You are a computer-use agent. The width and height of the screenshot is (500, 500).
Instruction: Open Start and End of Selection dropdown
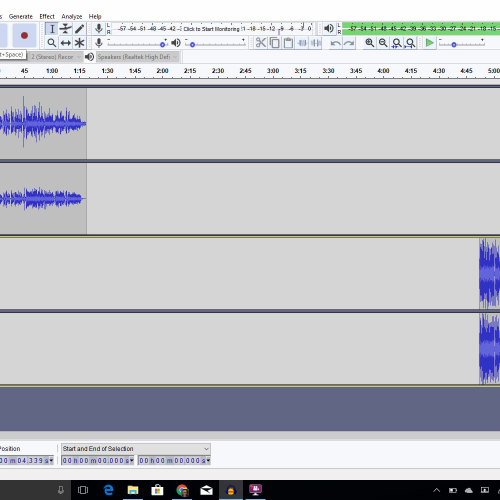[x=136, y=449]
